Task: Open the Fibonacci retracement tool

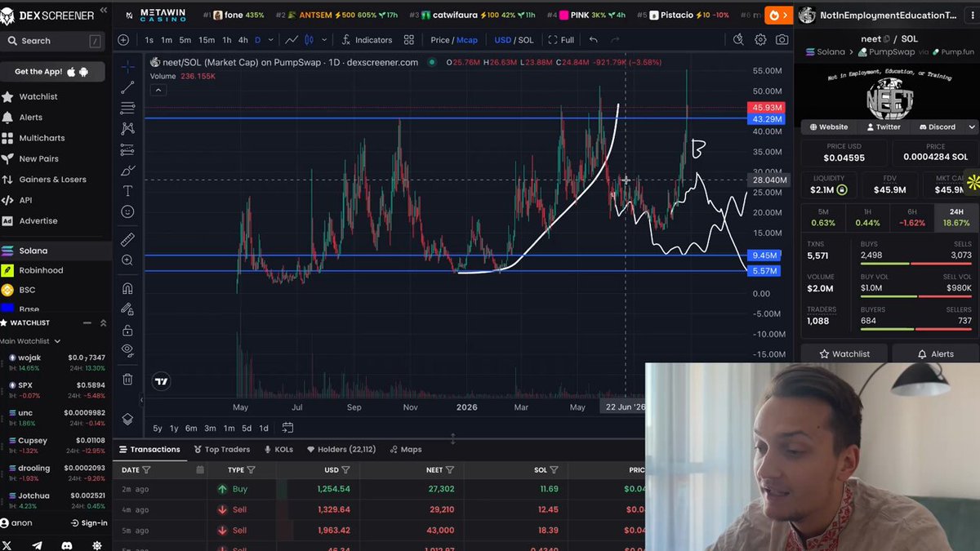Action: coord(127,108)
